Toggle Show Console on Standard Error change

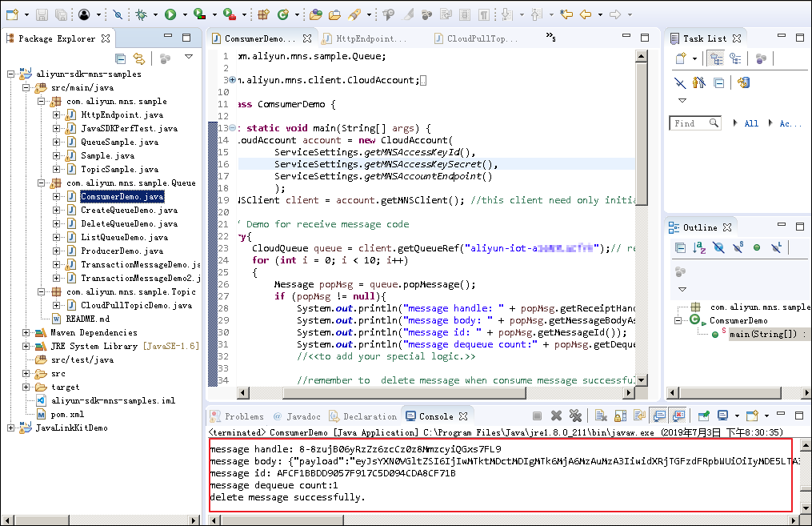click(x=678, y=416)
